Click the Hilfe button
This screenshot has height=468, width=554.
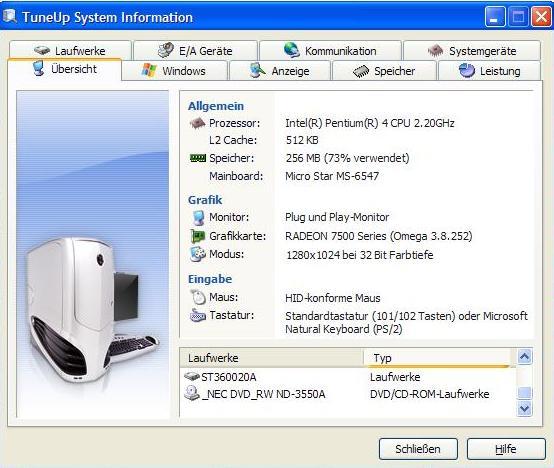pyautogui.click(x=506, y=449)
